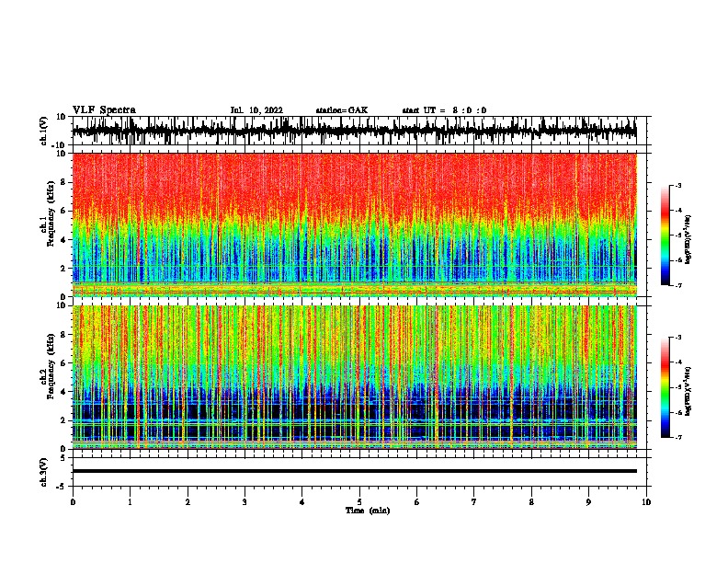The height and width of the screenshot is (563, 728).
Task: Click the ch.2 "Frequency (kHz)" axis label
Action: tap(51, 366)
